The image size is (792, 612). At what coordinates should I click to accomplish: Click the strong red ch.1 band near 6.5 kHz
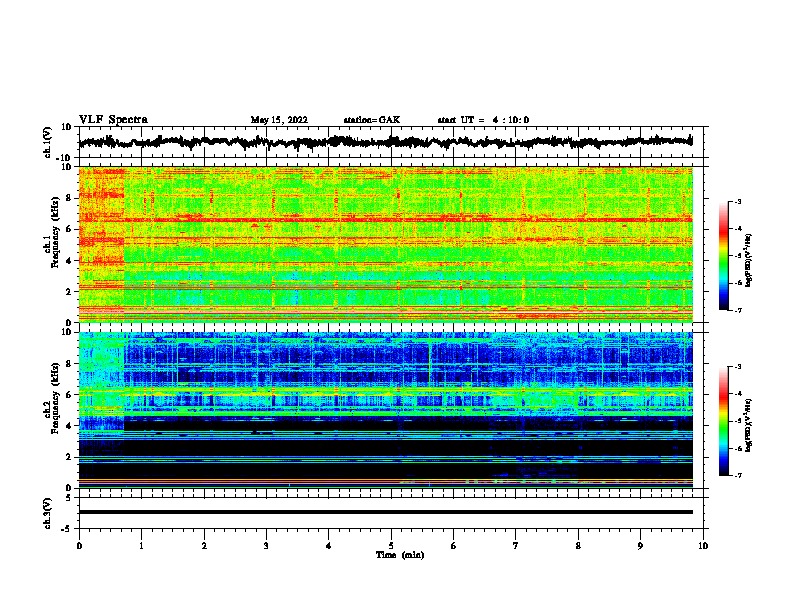pos(385,220)
